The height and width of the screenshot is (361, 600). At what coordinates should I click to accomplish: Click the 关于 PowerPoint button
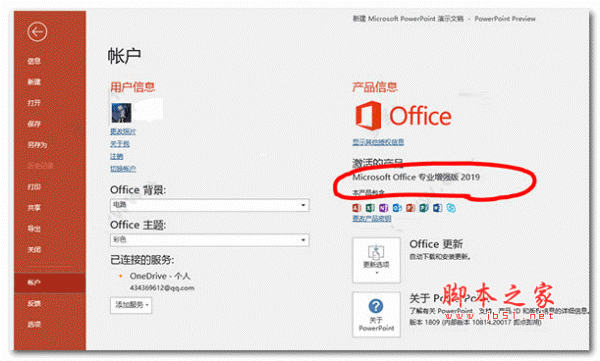[376, 314]
